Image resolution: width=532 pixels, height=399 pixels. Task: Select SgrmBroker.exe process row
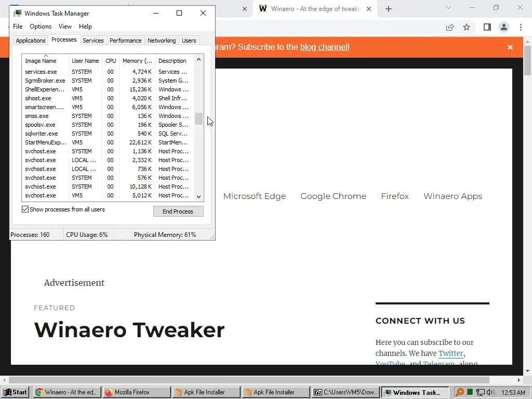pyautogui.click(x=108, y=81)
